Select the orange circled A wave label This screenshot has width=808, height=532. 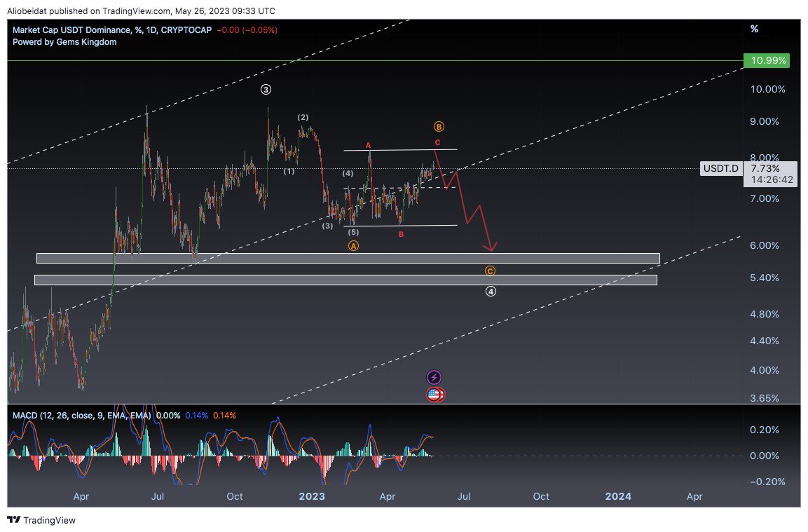pos(353,246)
